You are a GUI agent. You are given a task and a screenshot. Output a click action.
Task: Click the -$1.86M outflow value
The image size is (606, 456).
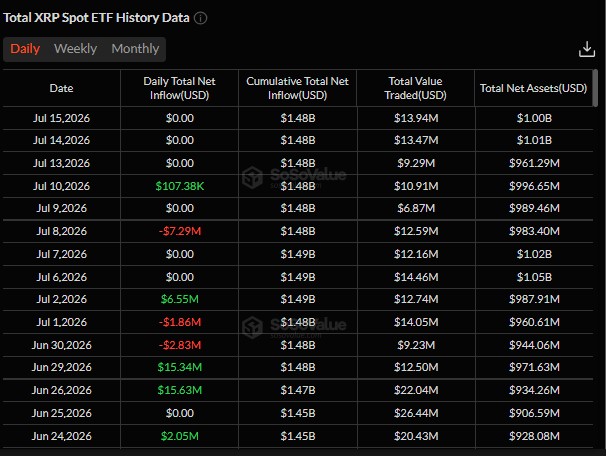[180, 322]
